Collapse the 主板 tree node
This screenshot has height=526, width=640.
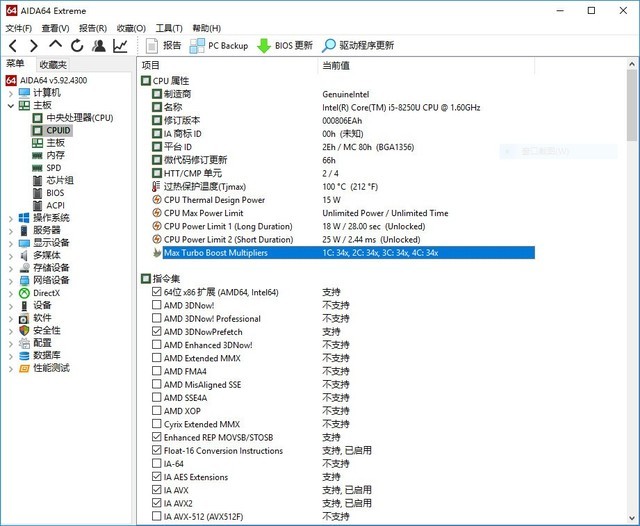[11, 105]
